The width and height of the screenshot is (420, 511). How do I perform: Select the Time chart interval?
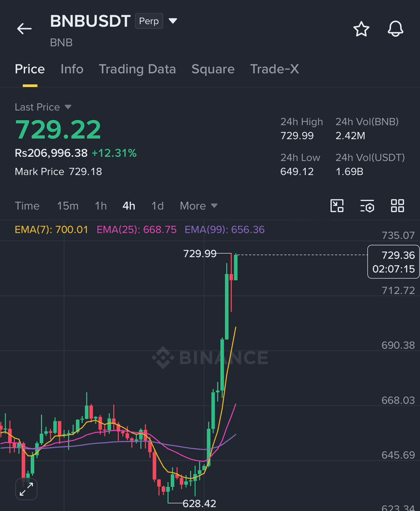[27, 206]
